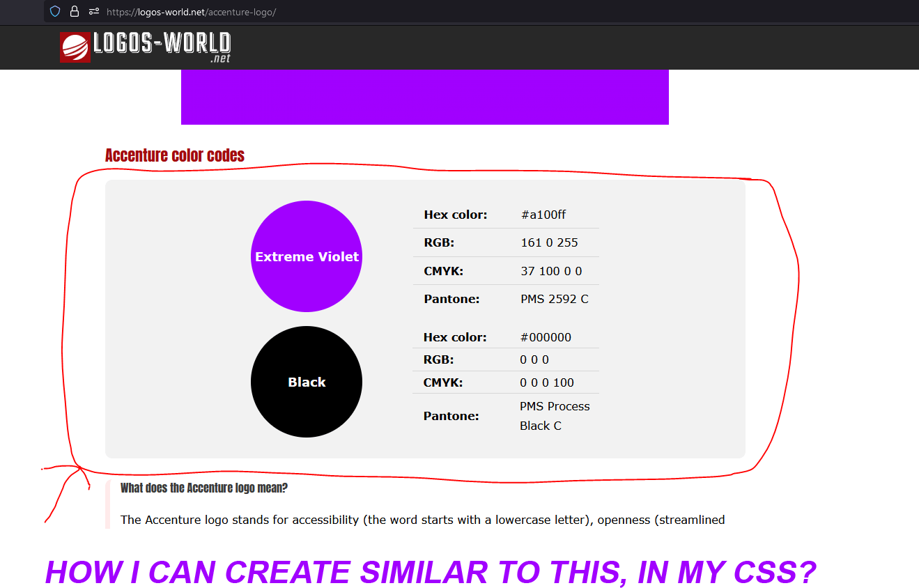Click the Hex color label in violet row
Image resolution: width=919 pixels, height=588 pixels.
click(x=456, y=215)
